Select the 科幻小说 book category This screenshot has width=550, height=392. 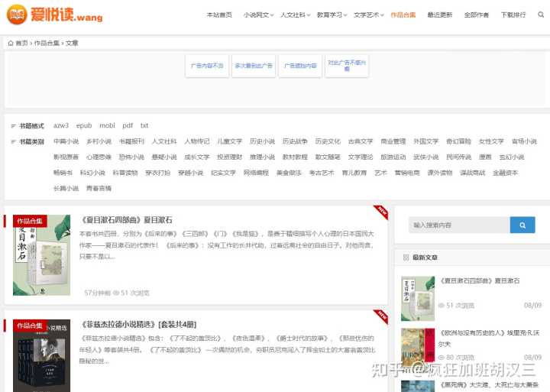pyautogui.click(x=92, y=173)
